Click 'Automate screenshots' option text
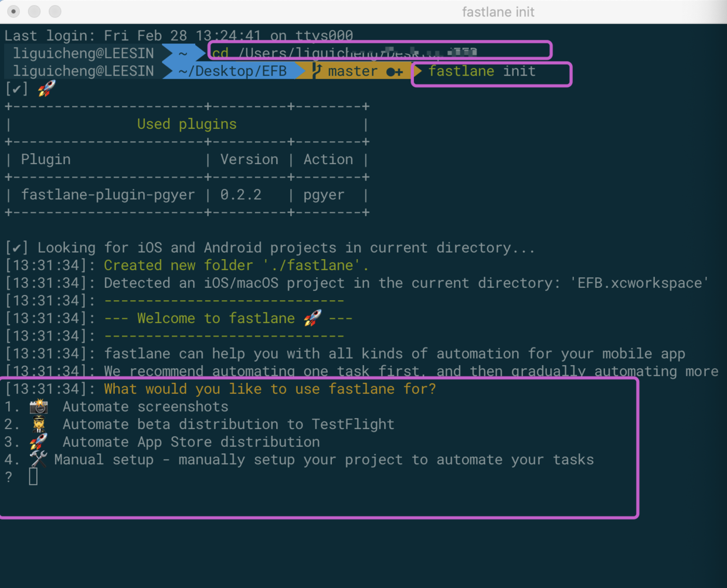This screenshot has width=727, height=588. pyautogui.click(x=145, y=406)
